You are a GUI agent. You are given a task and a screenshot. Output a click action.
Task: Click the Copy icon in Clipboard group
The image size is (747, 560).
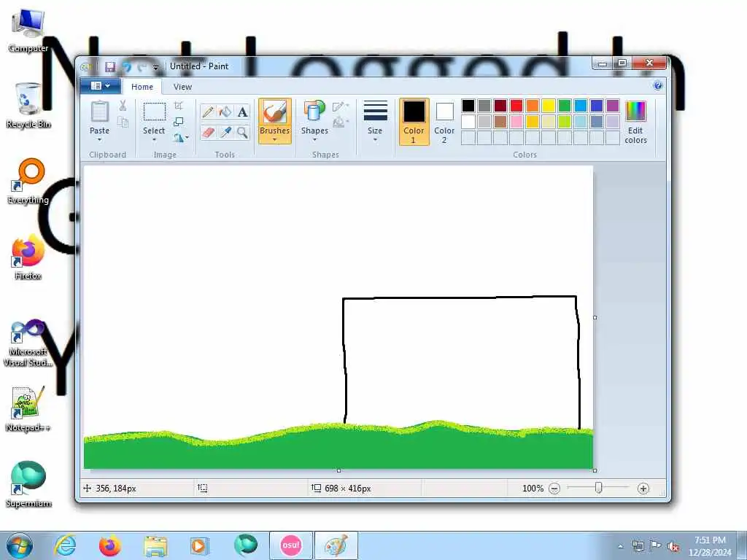(x=123, y=122)
